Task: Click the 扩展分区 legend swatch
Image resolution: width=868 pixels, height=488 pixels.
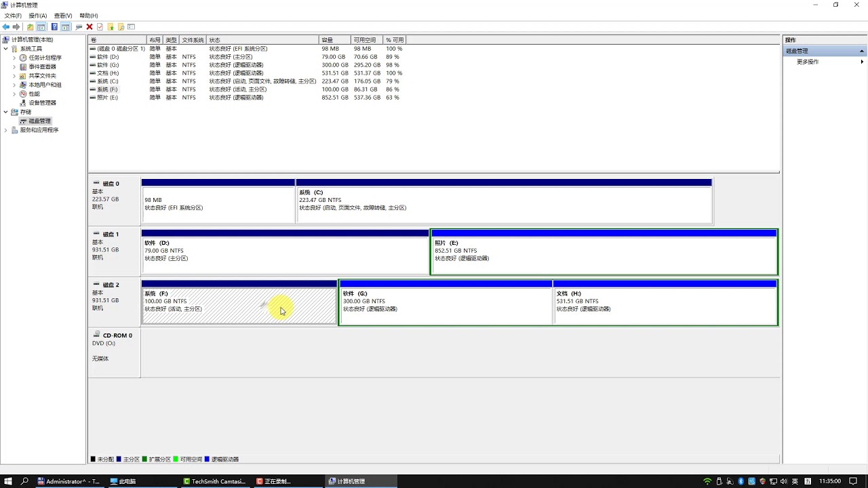Action: tap(144, 460)
